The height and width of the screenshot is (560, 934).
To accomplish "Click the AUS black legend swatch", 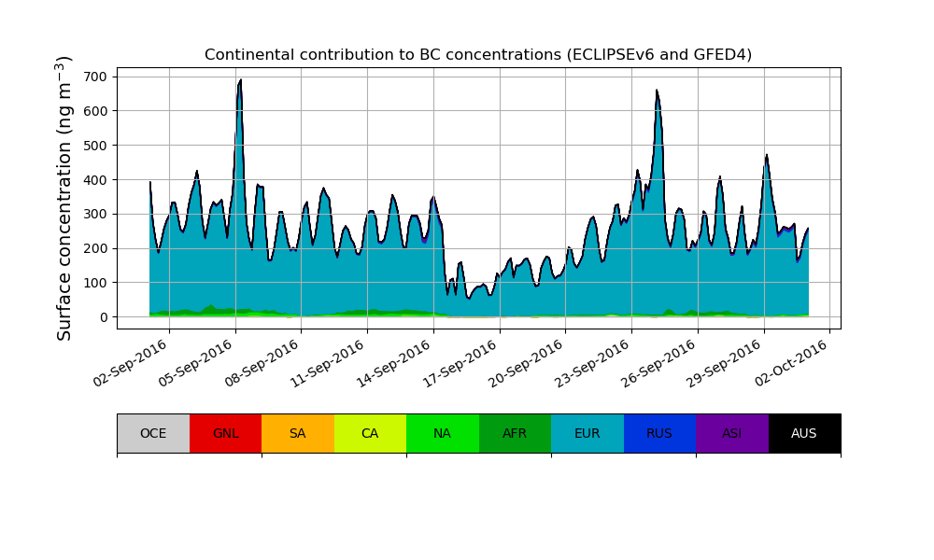I will coord(805,433).
